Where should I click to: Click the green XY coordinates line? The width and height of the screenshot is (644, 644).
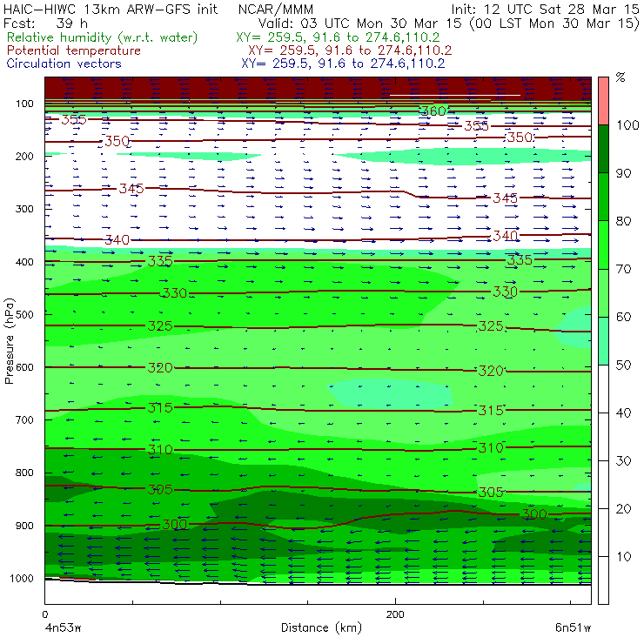[338, 37]
